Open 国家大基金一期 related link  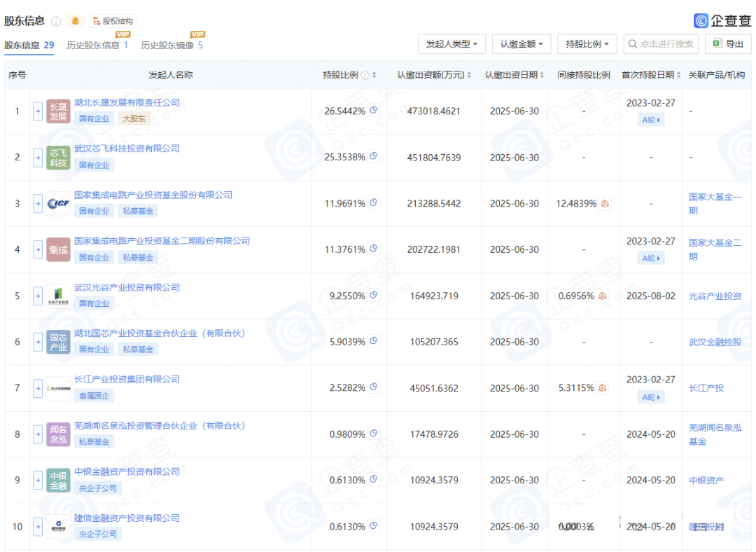(x=715, y=204)
